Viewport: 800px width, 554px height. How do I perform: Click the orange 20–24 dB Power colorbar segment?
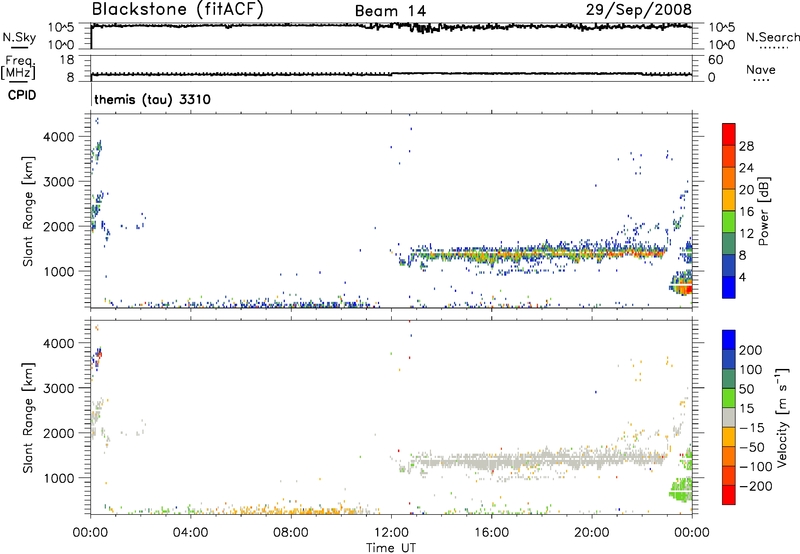point(729,178)
